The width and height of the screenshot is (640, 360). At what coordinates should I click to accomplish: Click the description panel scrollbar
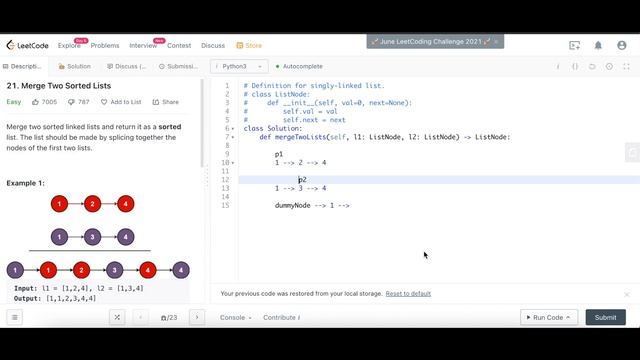click(202, 123)
